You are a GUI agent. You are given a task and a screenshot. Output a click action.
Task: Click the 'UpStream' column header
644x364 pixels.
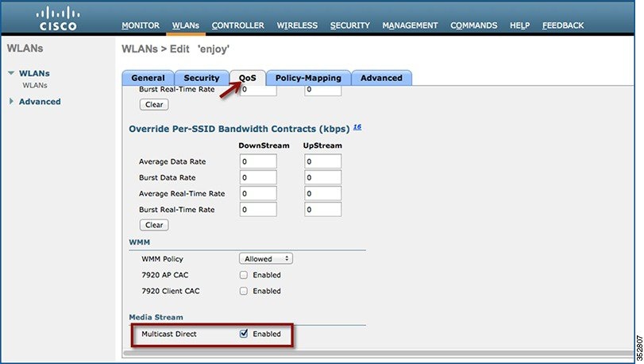tap(322, 145)
